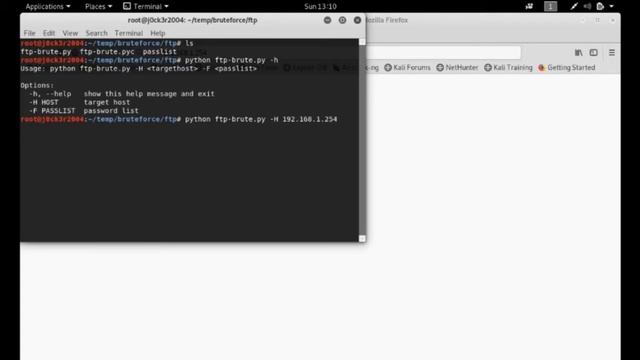The image size is (640, 360).
Task: Close the Terminal window
Action: (x=358, y=20)
